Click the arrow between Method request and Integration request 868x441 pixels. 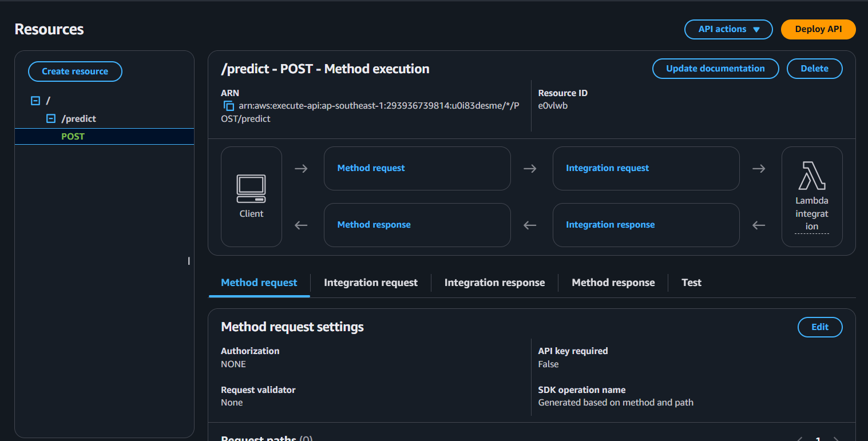[530, 169]
